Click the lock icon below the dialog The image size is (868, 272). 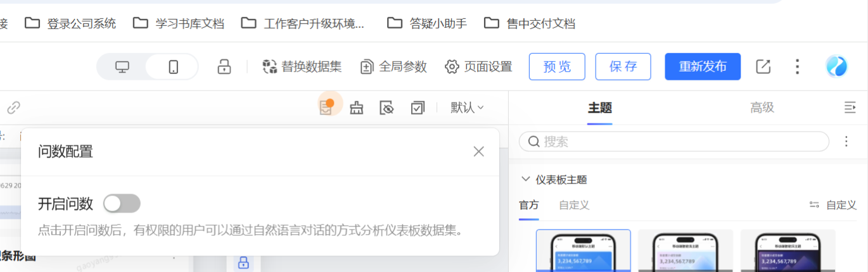pyautogui.click(x=243, y=263)
